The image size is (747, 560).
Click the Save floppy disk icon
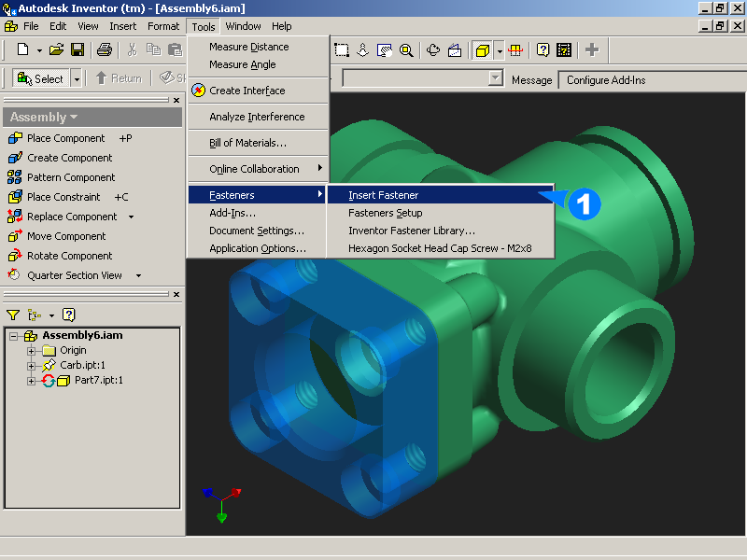click(78, 49)
